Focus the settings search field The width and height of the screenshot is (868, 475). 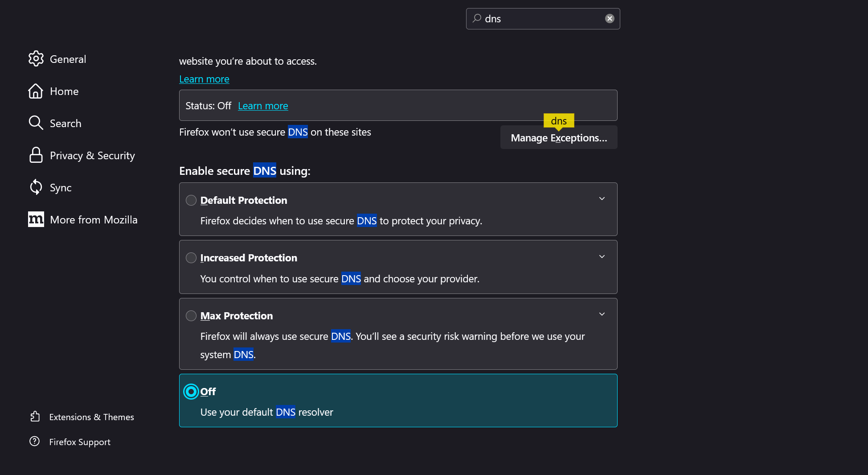click(543, 19)
